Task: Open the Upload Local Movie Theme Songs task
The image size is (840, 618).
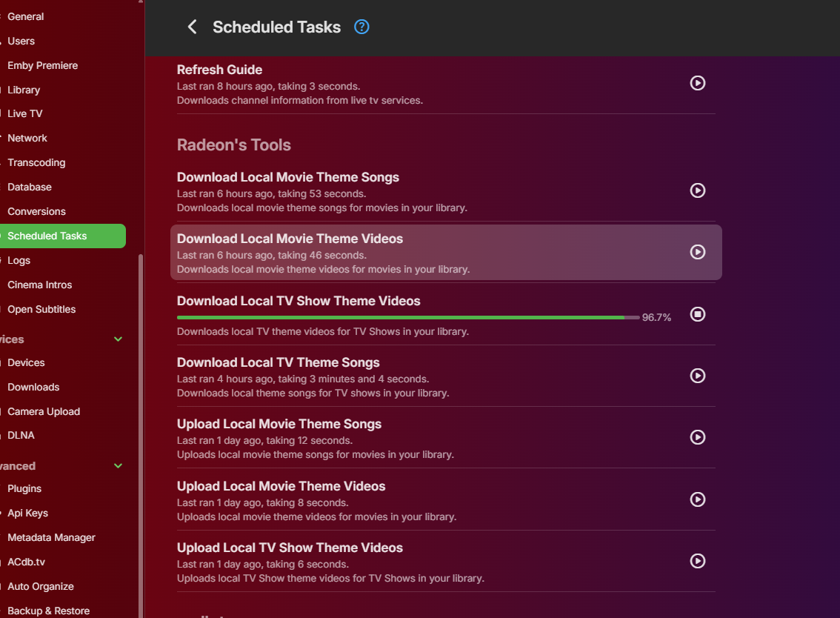Action: (x=279, y=425)
